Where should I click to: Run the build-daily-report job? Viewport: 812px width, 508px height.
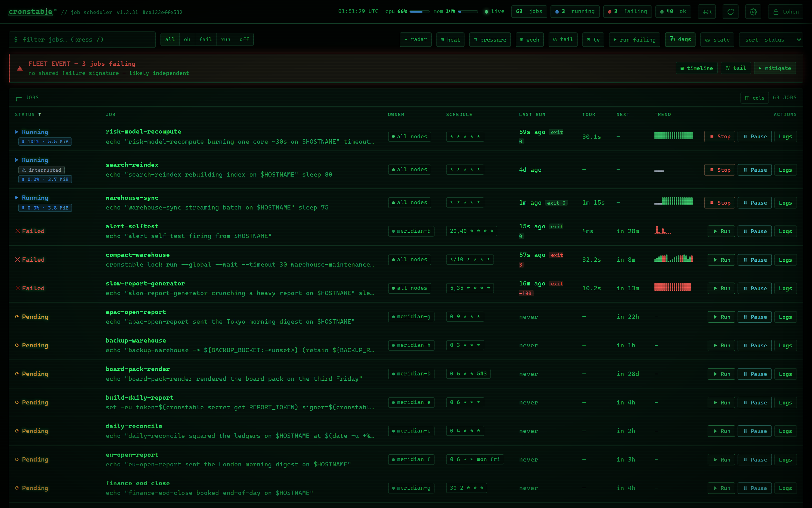721,403
